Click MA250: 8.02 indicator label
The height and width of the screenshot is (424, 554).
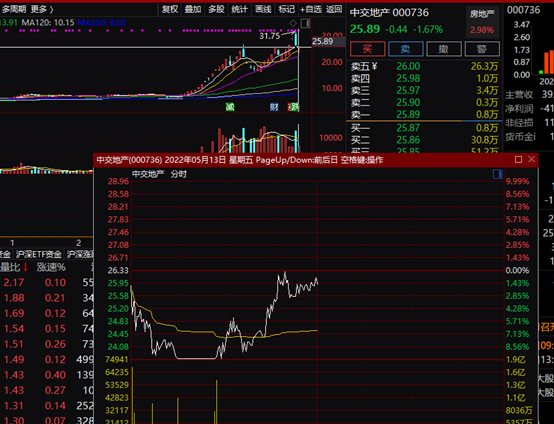coord(101,23)
